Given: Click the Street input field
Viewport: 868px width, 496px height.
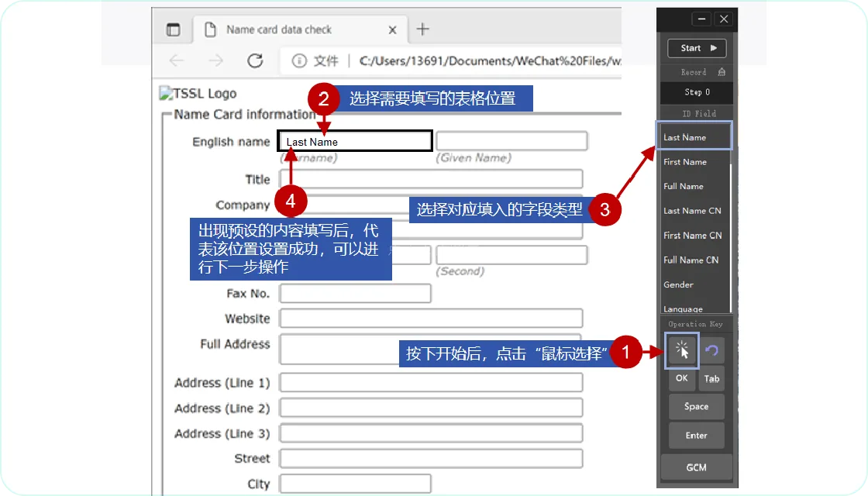Looking at the screenshot, I should coord(431,458).
